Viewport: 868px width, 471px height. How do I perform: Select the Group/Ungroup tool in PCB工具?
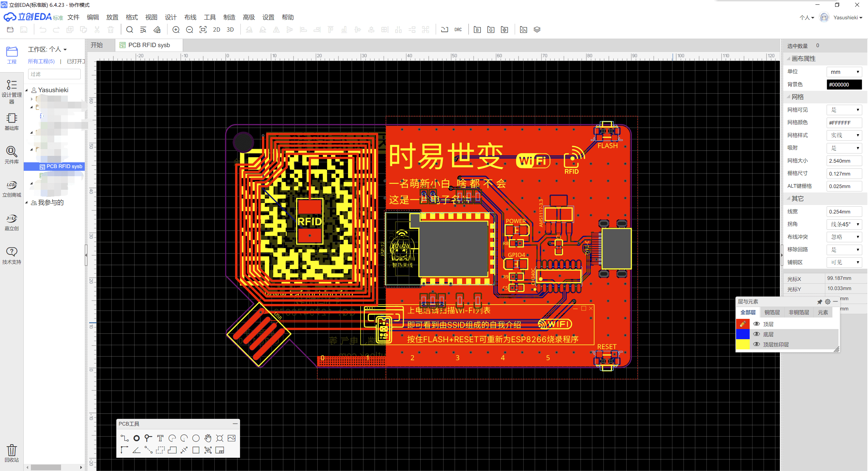pyautogui.click(x=208, y=450)
